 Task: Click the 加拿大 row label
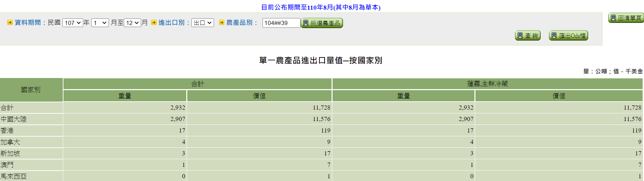(x=10, y=142)
